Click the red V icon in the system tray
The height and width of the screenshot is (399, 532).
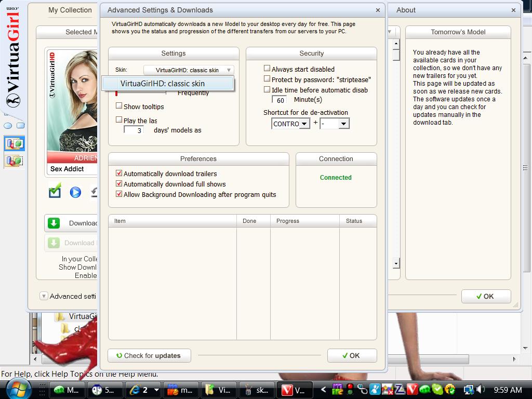click(x=412, y=389)
